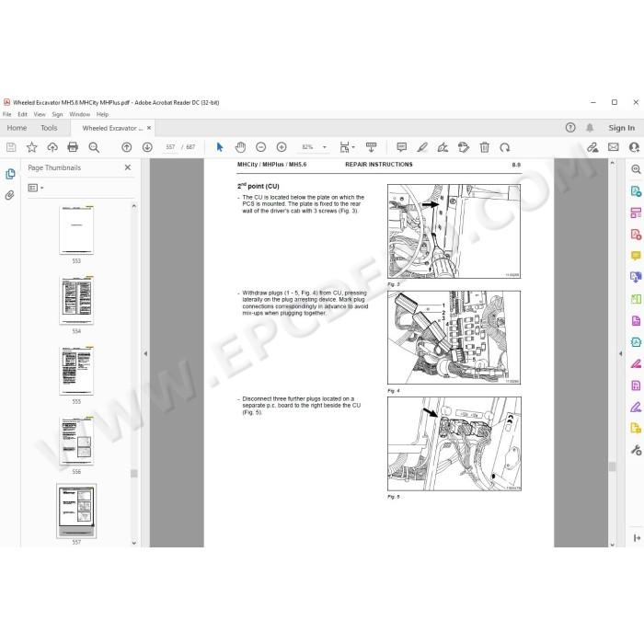The height and width of the screenshot is (644, 644).
Task: Select the page 554 thumbnail
Action: click(76, 300)
